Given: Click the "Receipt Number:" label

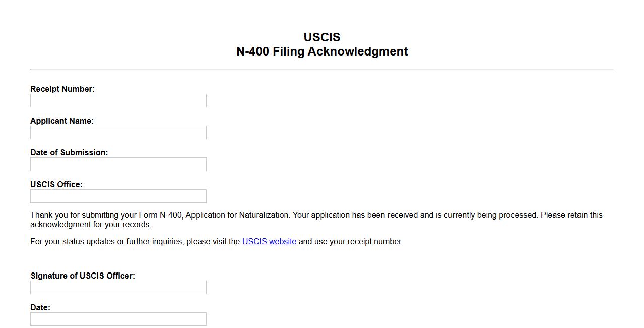Looking at the screenshot, I should pos(62,89).
